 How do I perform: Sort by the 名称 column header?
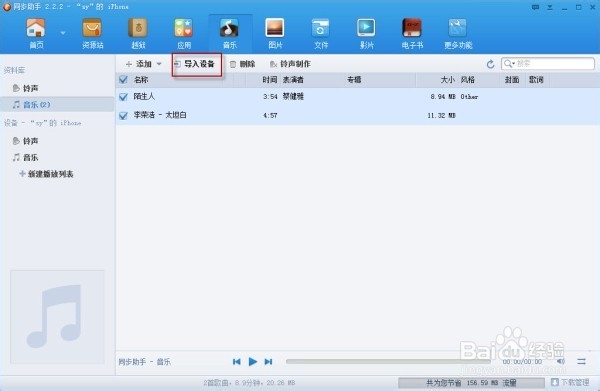(141, 80)
